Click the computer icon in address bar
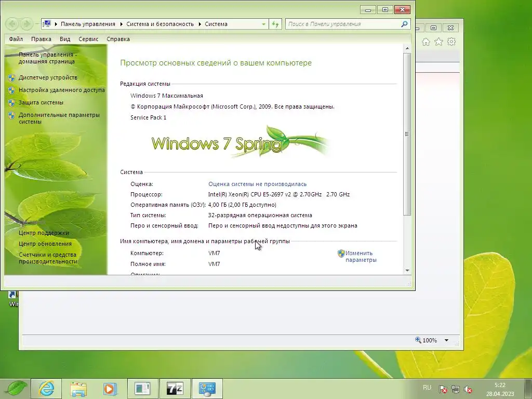Screen dimensions: 532x399 47,24
